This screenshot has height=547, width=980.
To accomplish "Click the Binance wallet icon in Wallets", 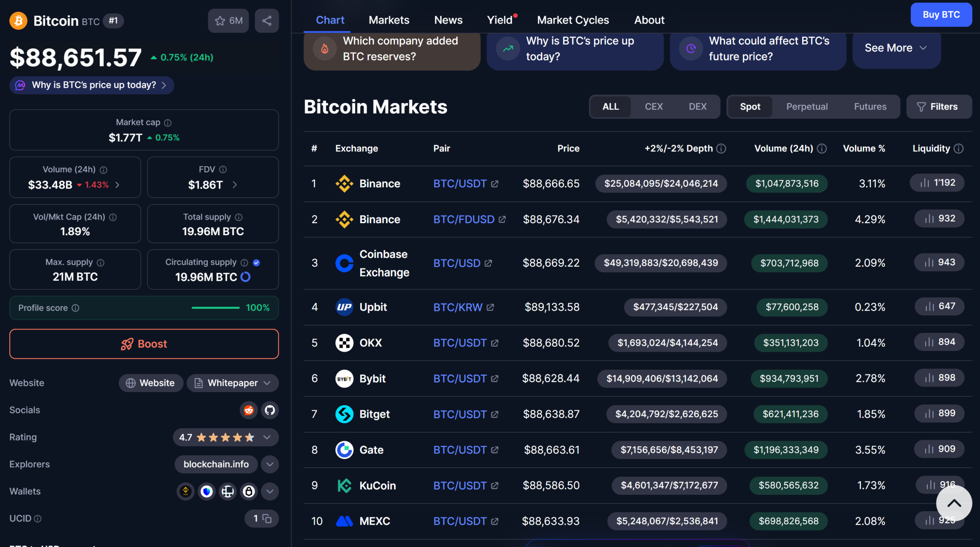I will pyautogui.click(x=185, y=491).
